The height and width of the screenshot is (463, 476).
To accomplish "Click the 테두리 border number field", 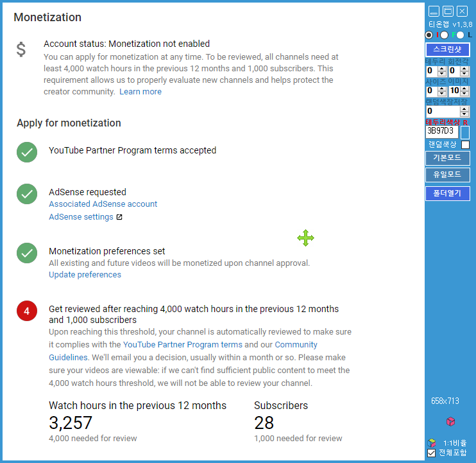I will click(432, 71).
